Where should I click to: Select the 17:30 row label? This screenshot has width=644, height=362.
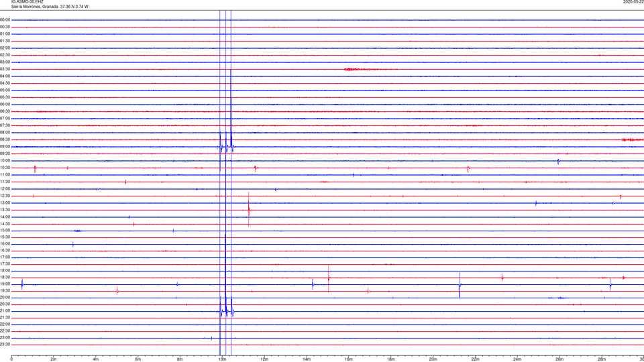pyautogui.click(x=5, y=264)
